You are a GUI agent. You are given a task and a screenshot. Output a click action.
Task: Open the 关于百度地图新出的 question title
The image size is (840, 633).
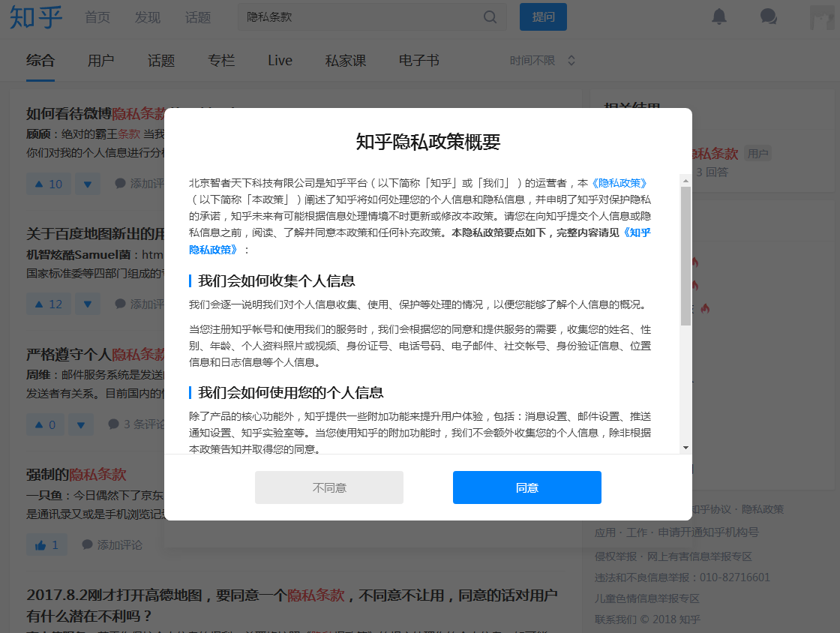tap(95, 234)
